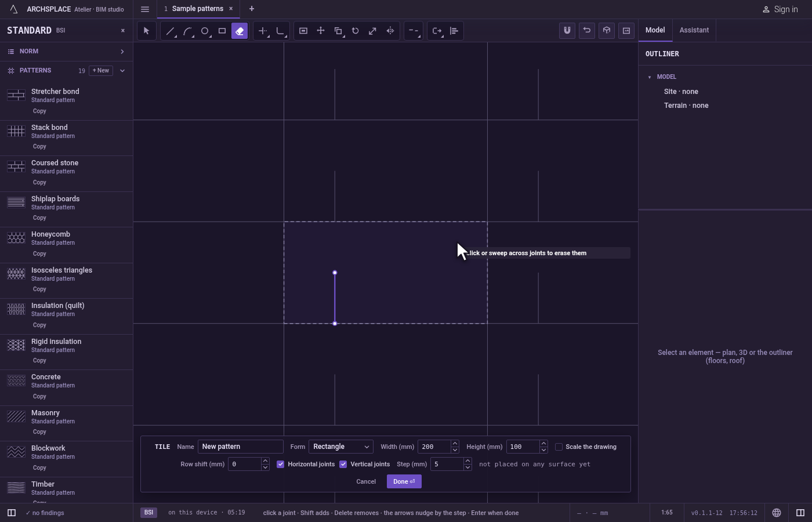
Task: Collapse the PATTERNS section chevron
Action: tap(122, 71)
